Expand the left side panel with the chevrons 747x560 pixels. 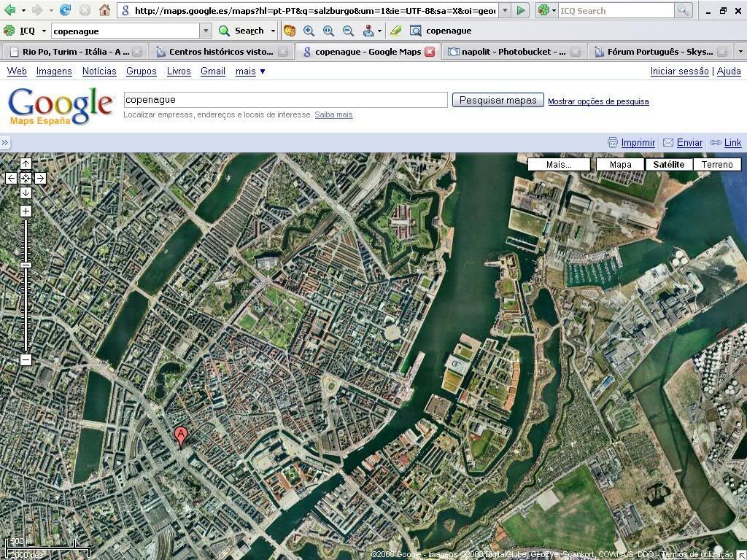(5, 143)
